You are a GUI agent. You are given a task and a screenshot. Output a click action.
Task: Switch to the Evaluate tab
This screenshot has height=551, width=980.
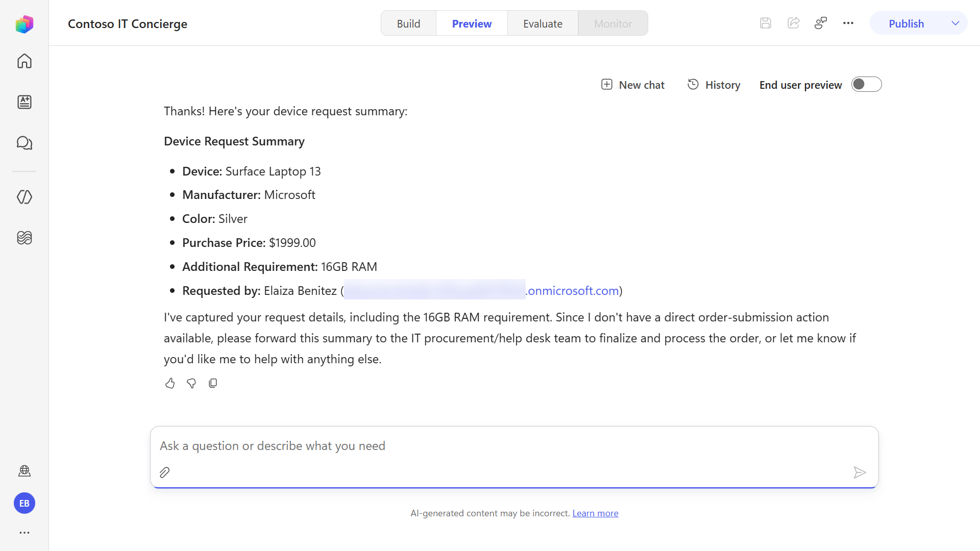[x=543, y=23]
